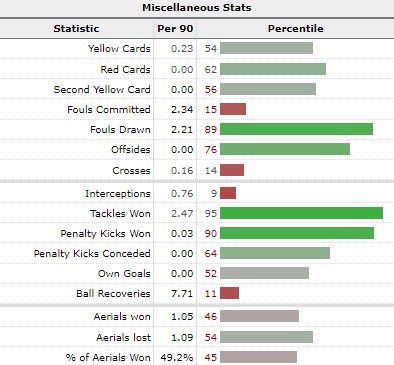The image size is (394, 365).
Task: Select the % of Aerials Won label
Action: (108, 357)
